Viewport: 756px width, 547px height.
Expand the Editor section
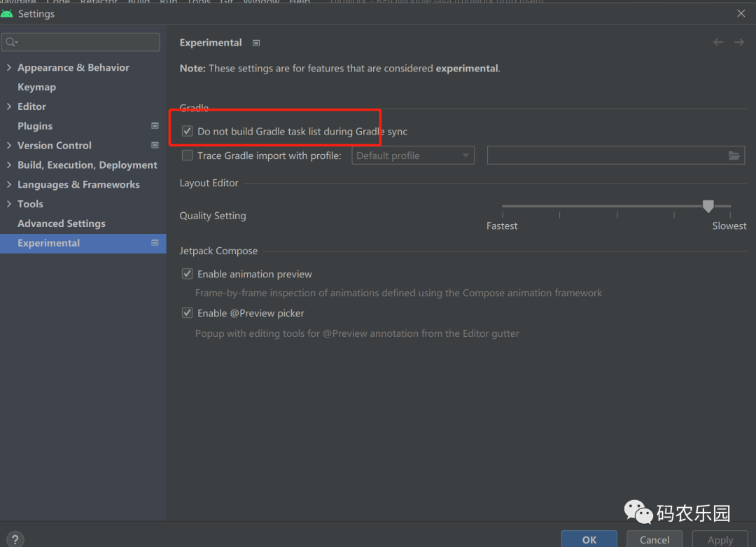pos(8,106)
